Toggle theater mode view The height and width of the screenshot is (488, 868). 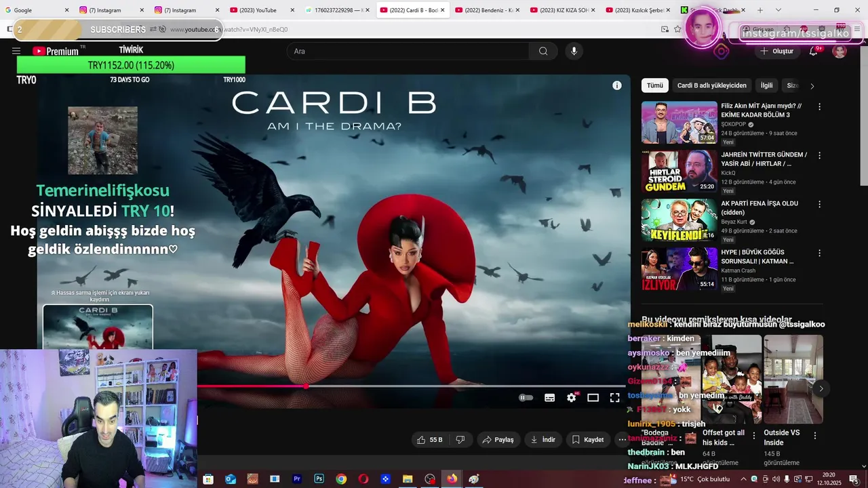click(593, 398)
